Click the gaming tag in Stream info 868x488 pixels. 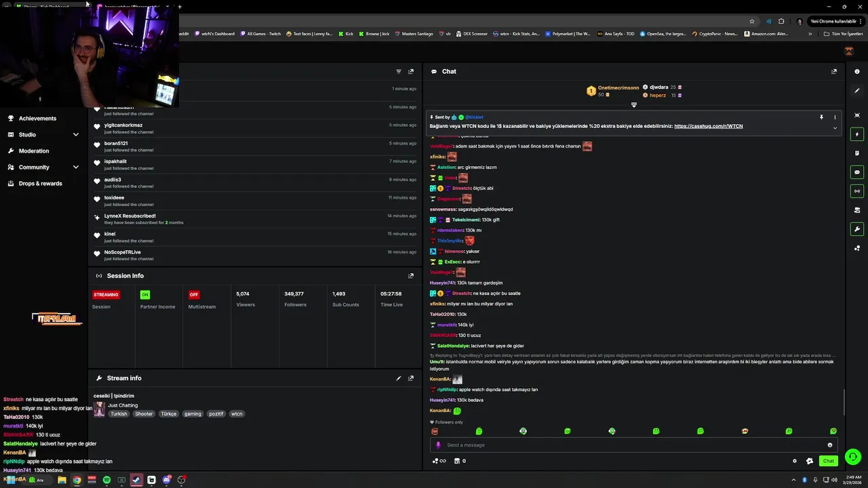(193, 414)
